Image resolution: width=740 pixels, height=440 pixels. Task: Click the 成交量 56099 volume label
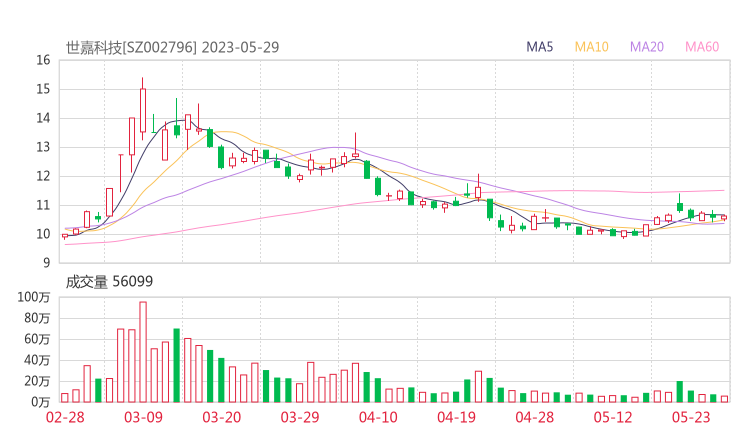(x=109, y=282)
